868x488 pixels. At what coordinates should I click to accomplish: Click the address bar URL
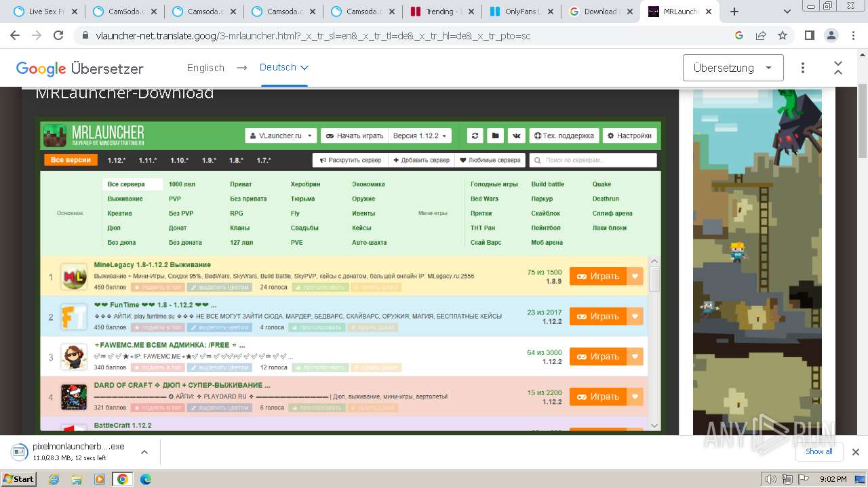pos(313,36)
